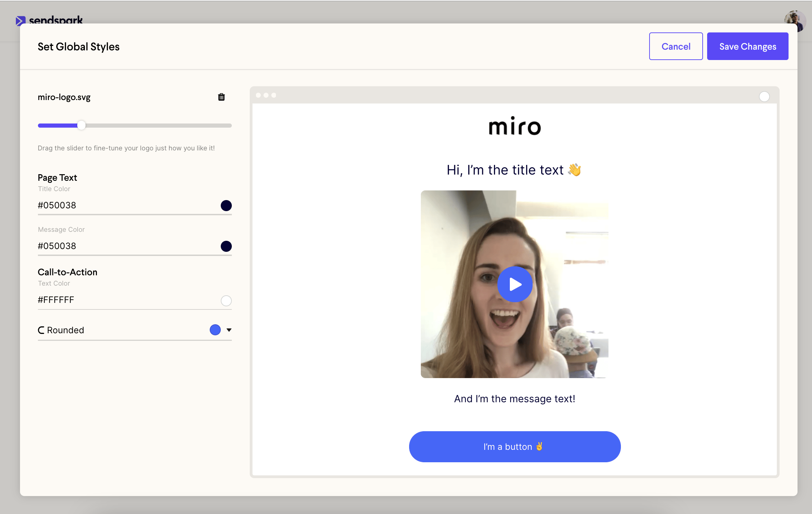
Task: Adjust the logo size slider handle
Action: (81, 125)
